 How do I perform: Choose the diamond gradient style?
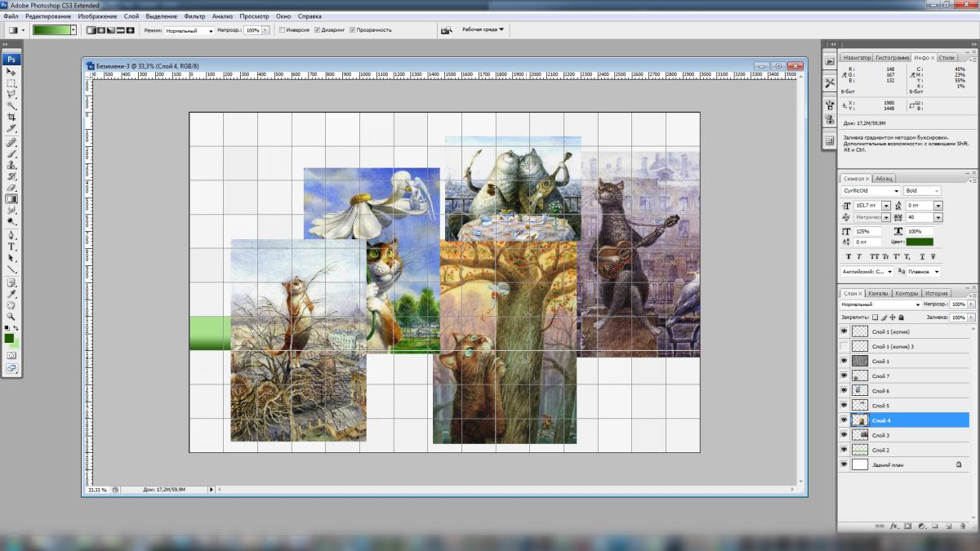pos(130,30)
